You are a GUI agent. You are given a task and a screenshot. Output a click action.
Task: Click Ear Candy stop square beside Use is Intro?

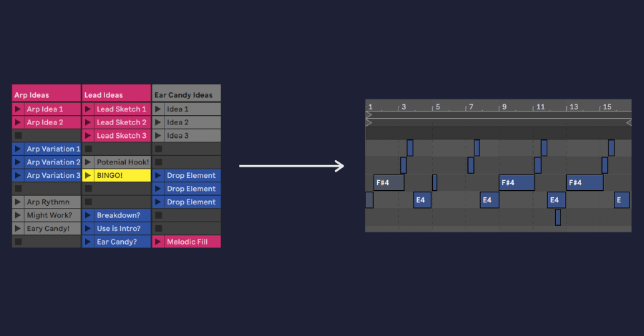click(159, 229)
